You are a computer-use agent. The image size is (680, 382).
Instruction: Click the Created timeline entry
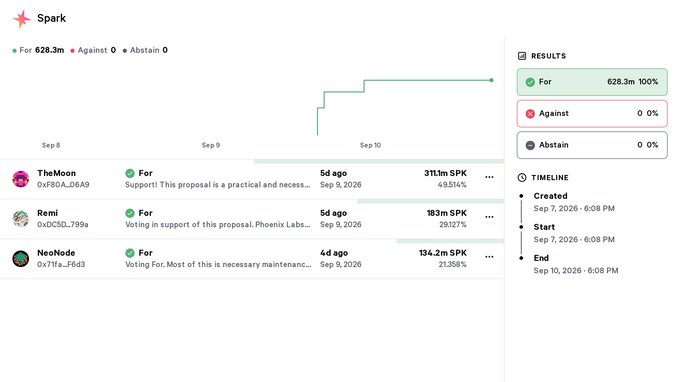574,202
